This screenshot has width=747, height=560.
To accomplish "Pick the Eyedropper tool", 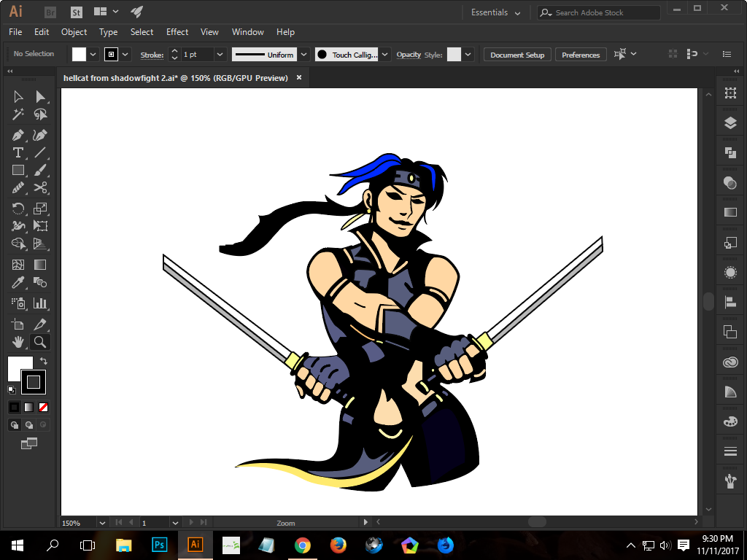I will (18, 281).
